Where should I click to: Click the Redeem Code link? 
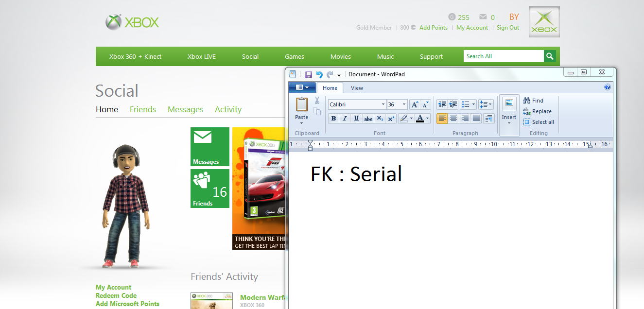116,295
